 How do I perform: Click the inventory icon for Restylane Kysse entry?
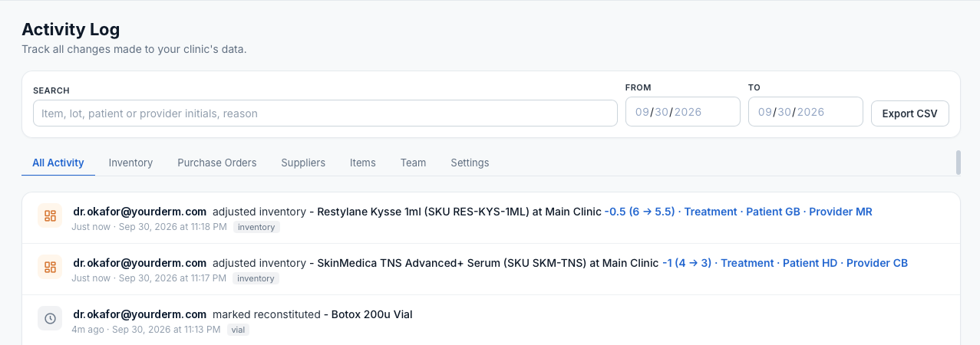(x=50, y=216)
